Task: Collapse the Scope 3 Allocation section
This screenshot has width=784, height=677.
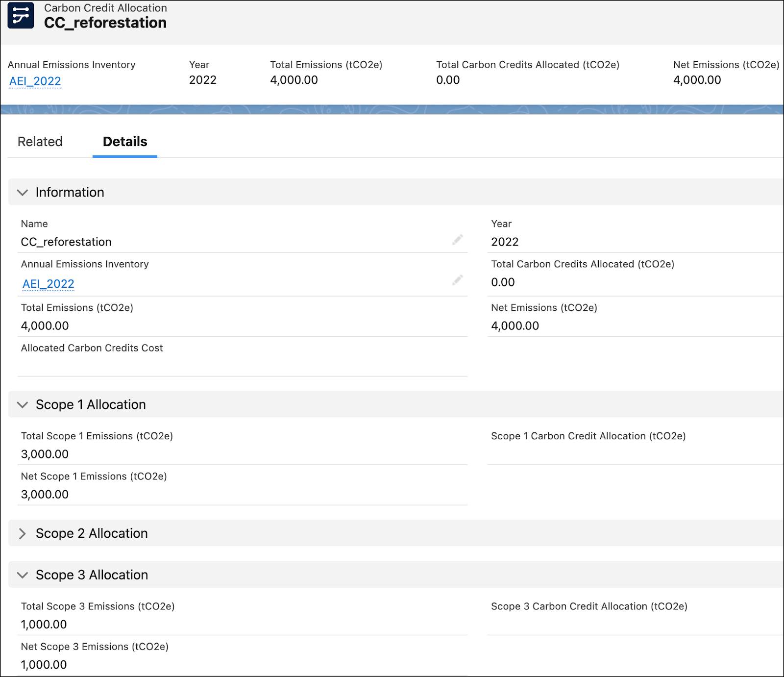Action: [22, 575]
